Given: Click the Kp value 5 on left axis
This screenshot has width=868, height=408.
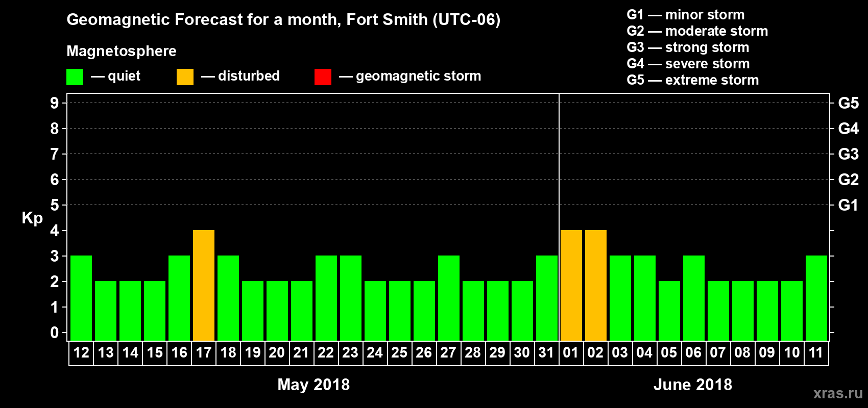Looking at the screenshot, I should pos(55,205).
